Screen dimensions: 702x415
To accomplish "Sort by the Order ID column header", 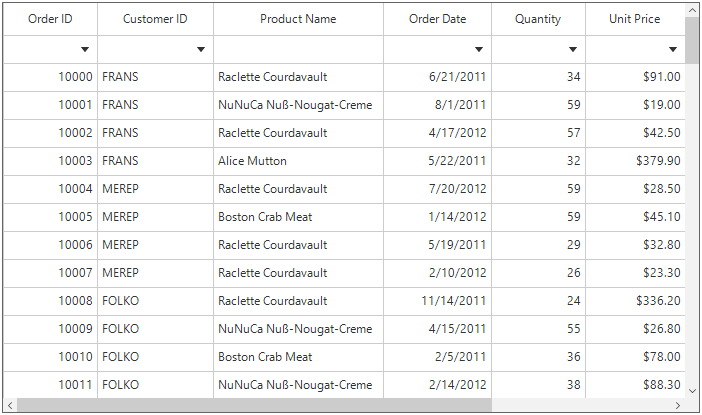I will [x=50, y=19].
